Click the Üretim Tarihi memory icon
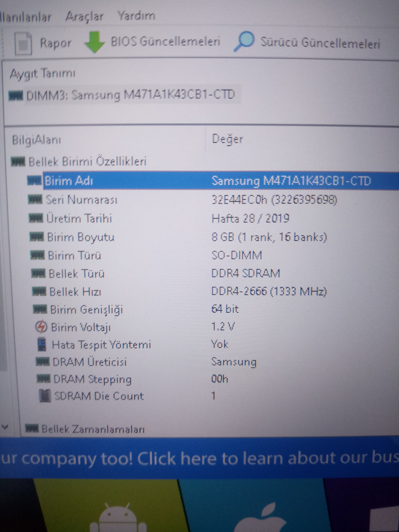Viewport: 399px width, 532px height. [36, 218]
